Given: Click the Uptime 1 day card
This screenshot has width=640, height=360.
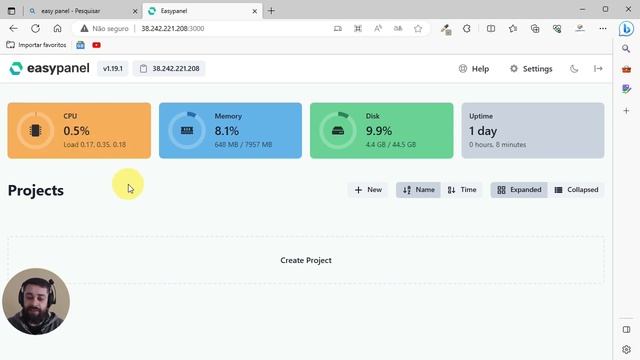Looking at the screenshot, I should (533, 131).
